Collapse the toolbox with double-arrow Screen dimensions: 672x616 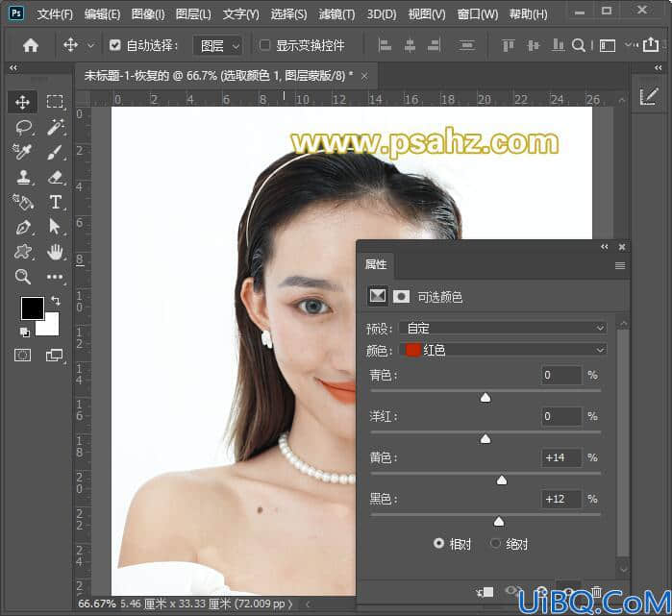[x=13, y=67]
